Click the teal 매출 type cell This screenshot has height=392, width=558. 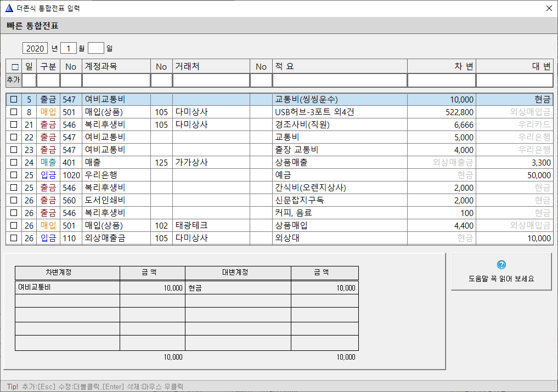click(x=48, y=162)
